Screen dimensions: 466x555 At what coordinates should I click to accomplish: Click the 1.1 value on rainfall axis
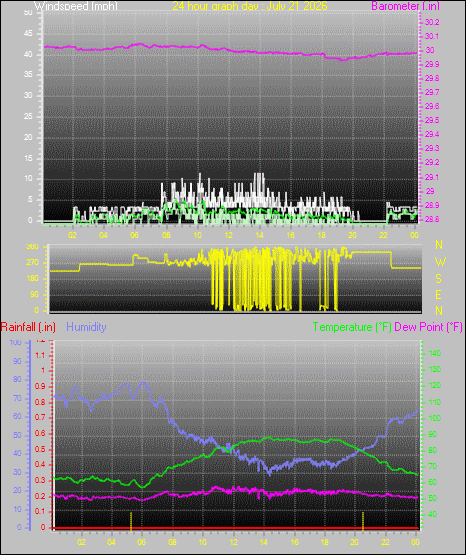click(40, 355)
